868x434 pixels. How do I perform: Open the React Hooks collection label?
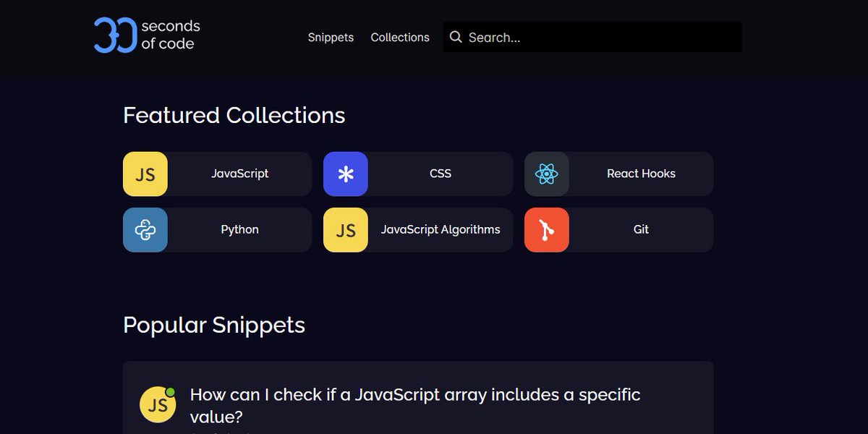coord(642,174)
